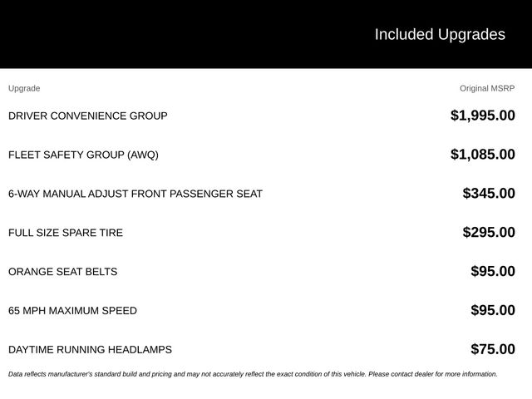Image resolution: width=532 pixels, height=399 pixels.
Task: Select the Original MSRP column header
Action: click(487, 88)
